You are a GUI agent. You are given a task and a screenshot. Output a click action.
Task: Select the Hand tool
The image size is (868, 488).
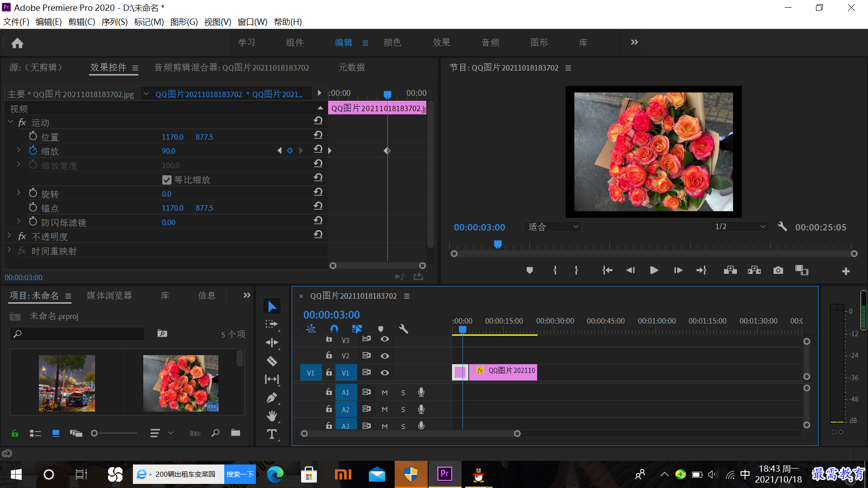(x=272, y=416)
